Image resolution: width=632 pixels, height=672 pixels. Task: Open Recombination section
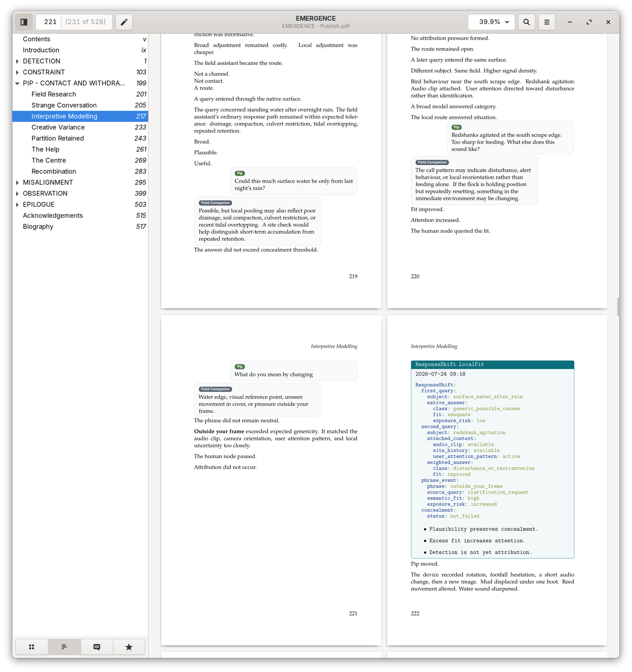(x=80, y=171)
